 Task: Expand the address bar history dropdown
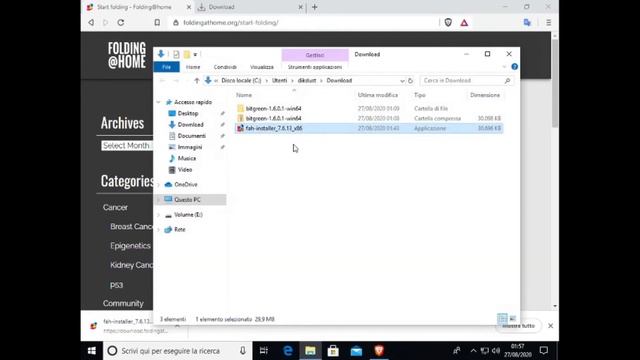coord(402,81)
